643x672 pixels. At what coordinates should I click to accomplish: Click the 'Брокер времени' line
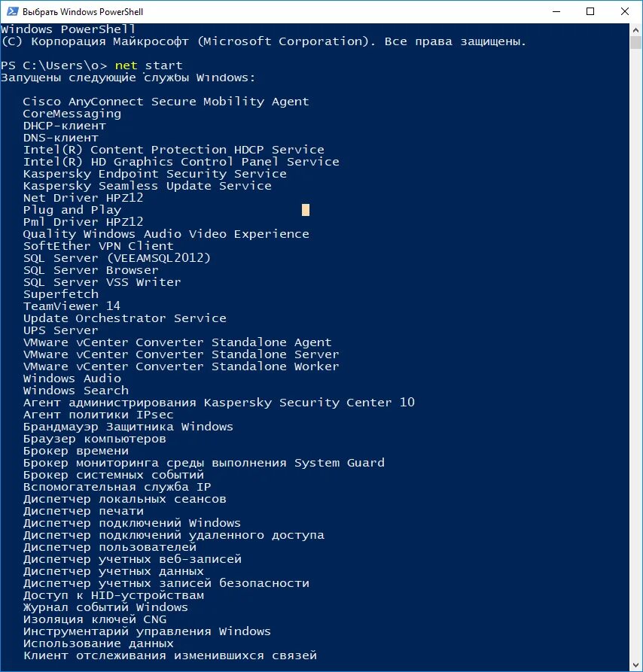point(76,451)
